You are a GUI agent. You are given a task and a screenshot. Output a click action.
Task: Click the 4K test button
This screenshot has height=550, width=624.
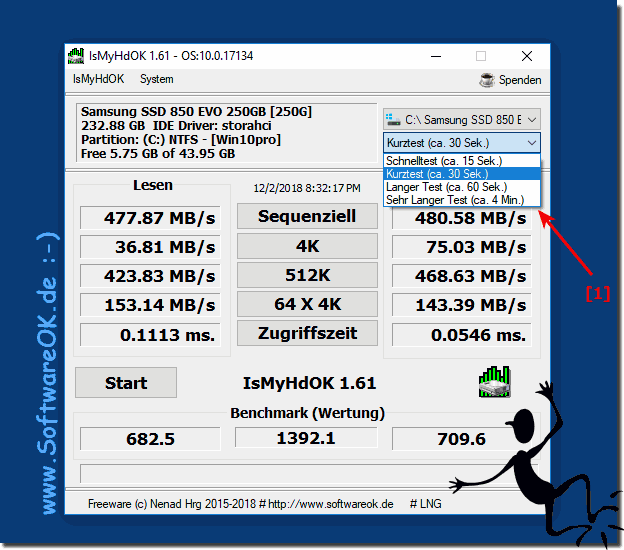point(307,246)
